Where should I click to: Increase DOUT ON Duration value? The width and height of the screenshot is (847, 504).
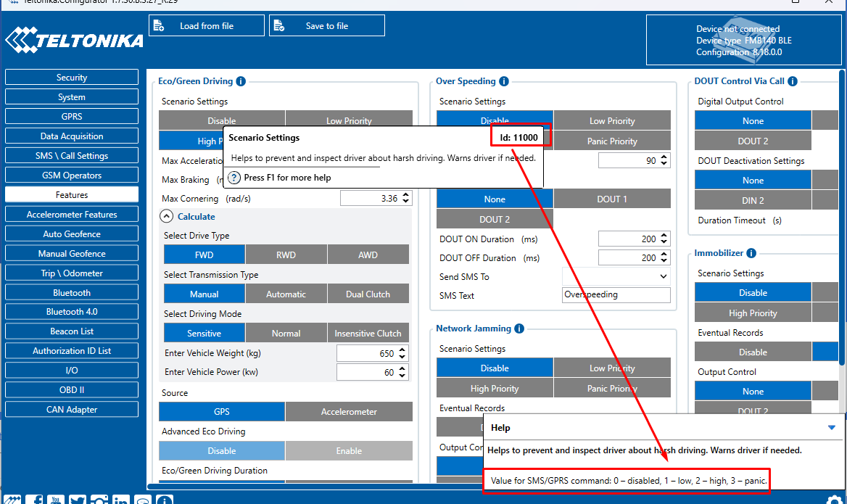click(x=664, y=235)
